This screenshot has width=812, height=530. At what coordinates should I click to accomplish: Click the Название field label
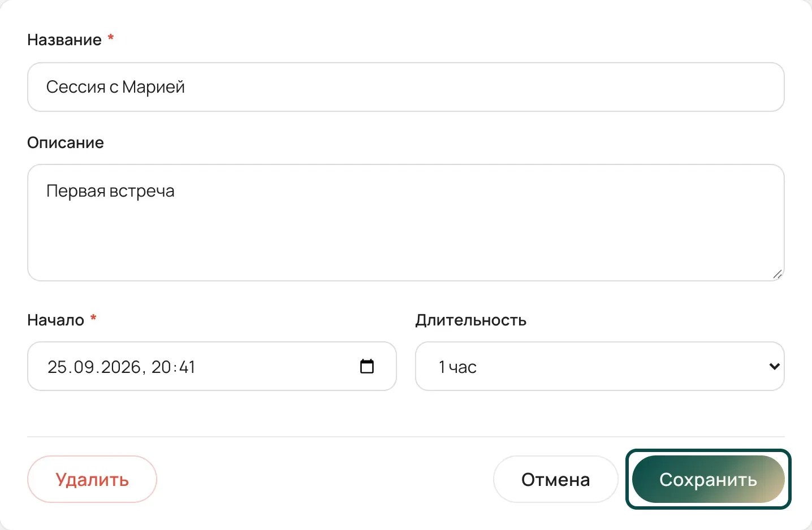point(64,40)
